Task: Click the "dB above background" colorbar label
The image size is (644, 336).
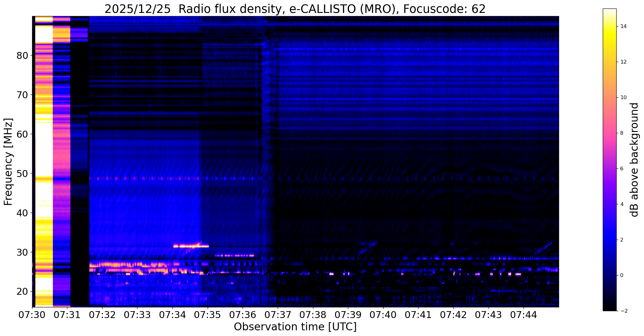Action: point(635,160)
